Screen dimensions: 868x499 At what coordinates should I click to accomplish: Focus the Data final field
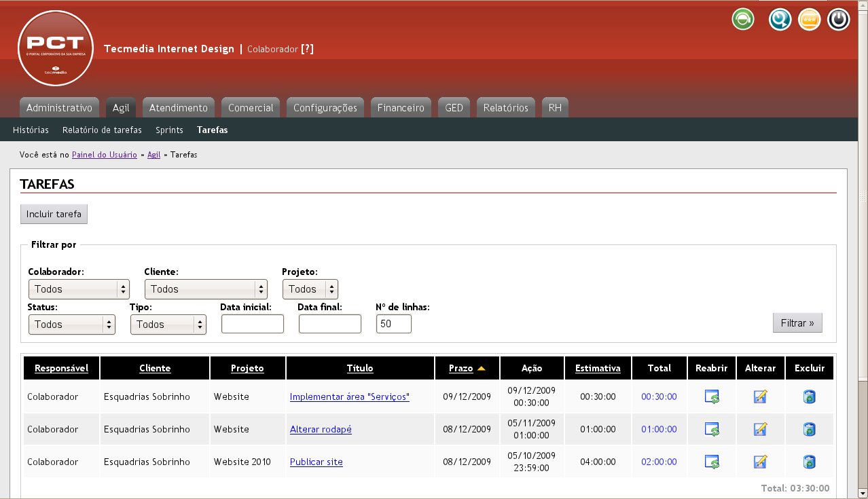tap(330, 325)
